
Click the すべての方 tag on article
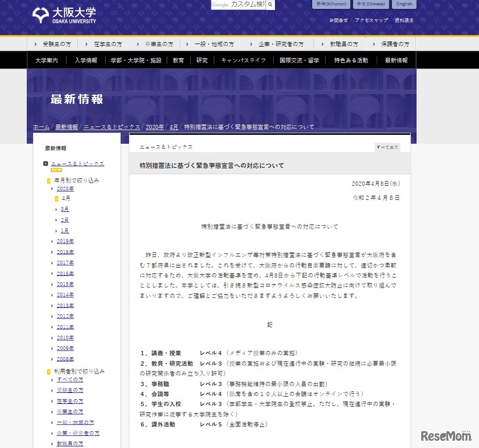click(387, 147)
